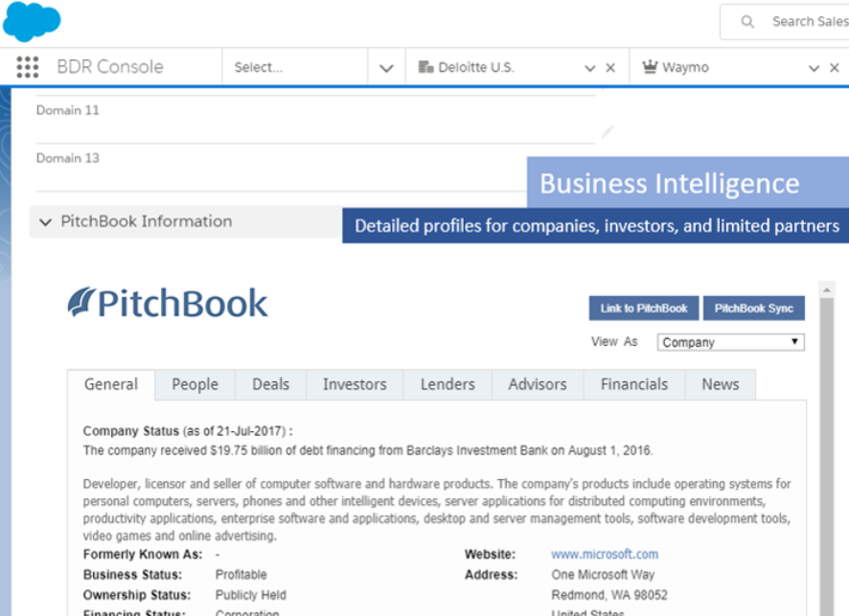The width and height of the screenshot is (849, 616).
Task: Open the Deals tab
Action: [271, 384]
